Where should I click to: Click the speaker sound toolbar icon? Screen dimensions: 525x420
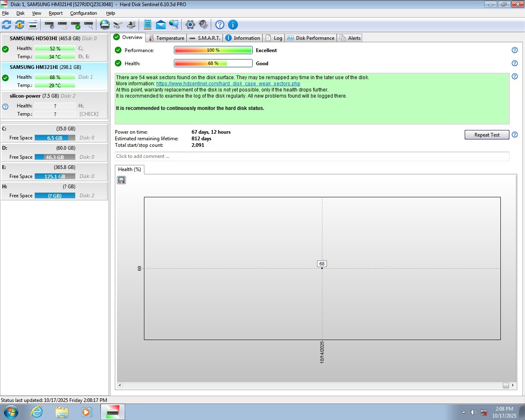(203, 25)
